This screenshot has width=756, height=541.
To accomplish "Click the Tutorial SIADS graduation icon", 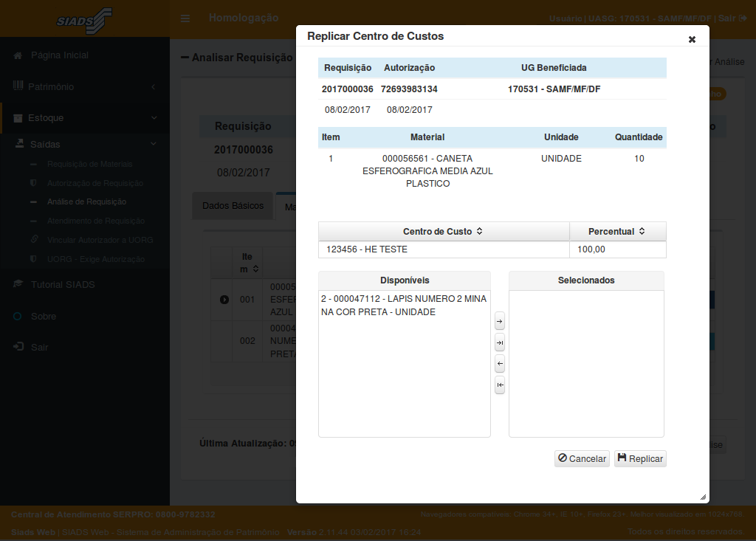I will pos(18,283).
